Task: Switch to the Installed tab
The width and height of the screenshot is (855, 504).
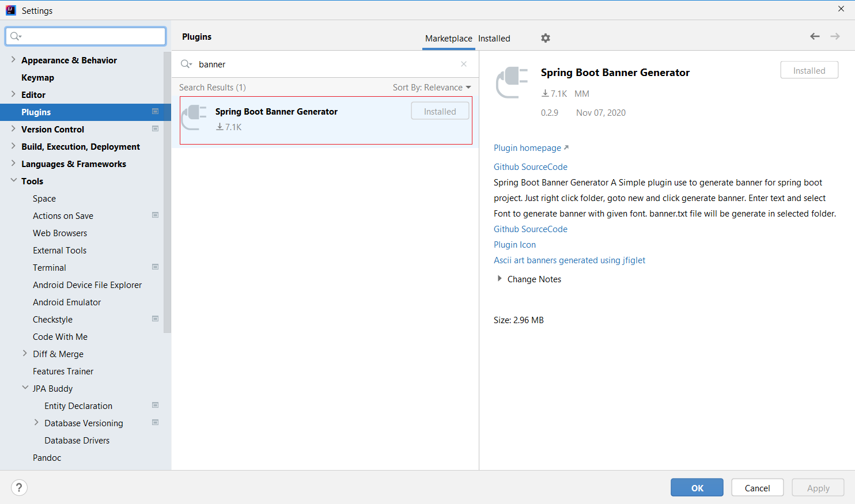Action: [494, 39]
